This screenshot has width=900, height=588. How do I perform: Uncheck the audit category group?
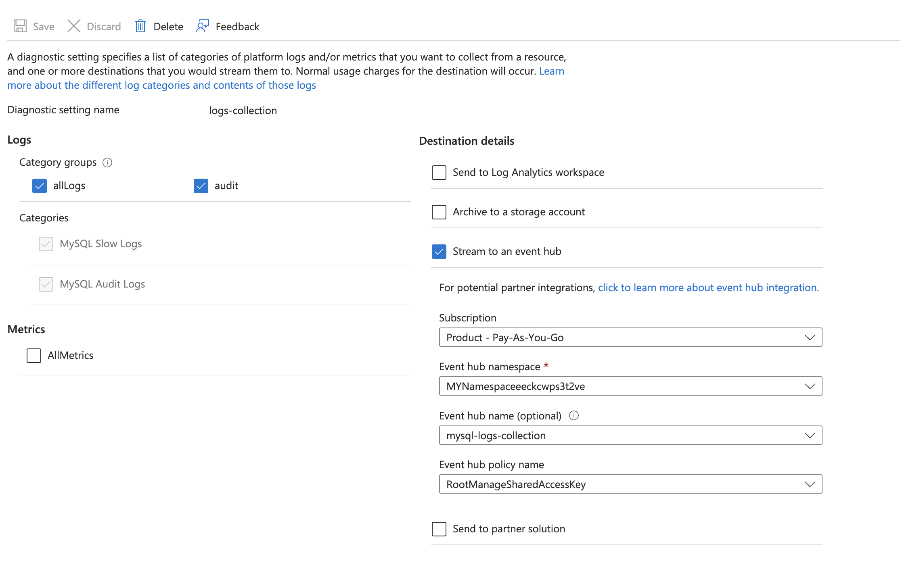pos(201,186)
